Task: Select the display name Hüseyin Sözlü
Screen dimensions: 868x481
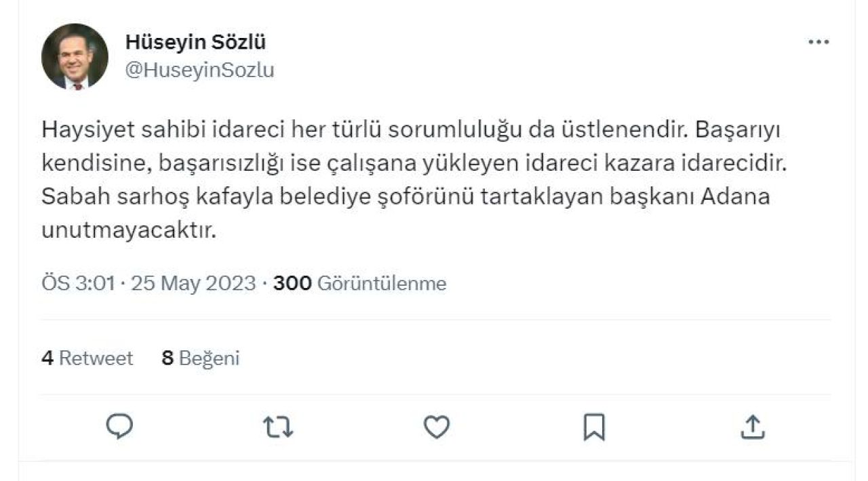Action: (197, 42)
